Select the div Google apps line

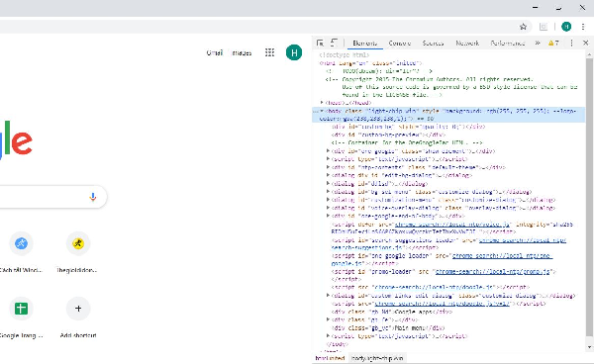[x=392, y=312]
